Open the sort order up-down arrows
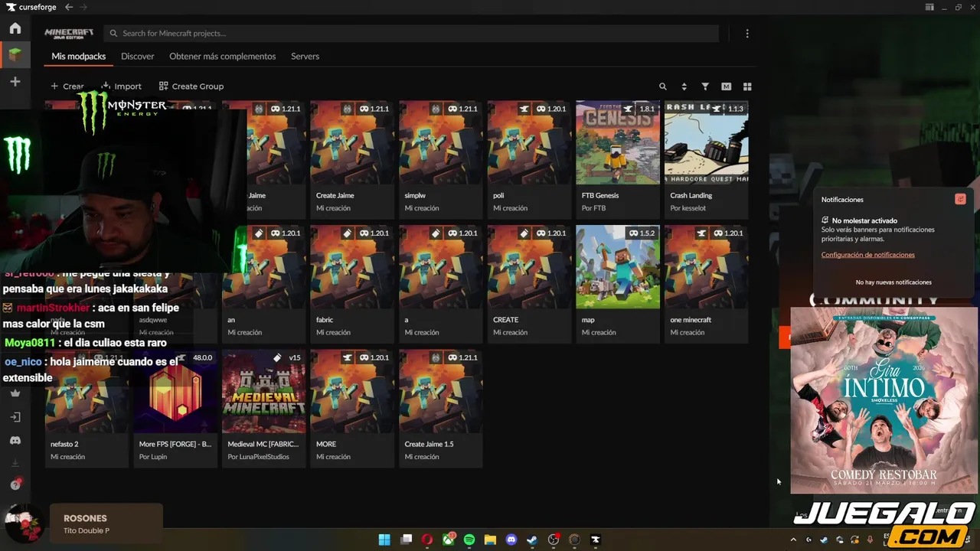The width and height of the screenshot is (980, 551). pos(684,86)
